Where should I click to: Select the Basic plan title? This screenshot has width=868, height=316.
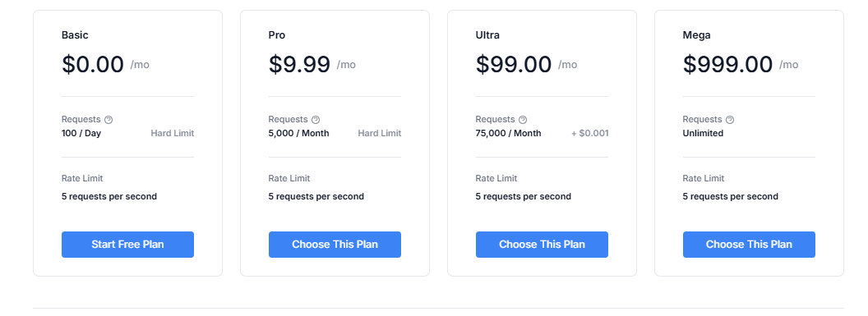[75, 34]
